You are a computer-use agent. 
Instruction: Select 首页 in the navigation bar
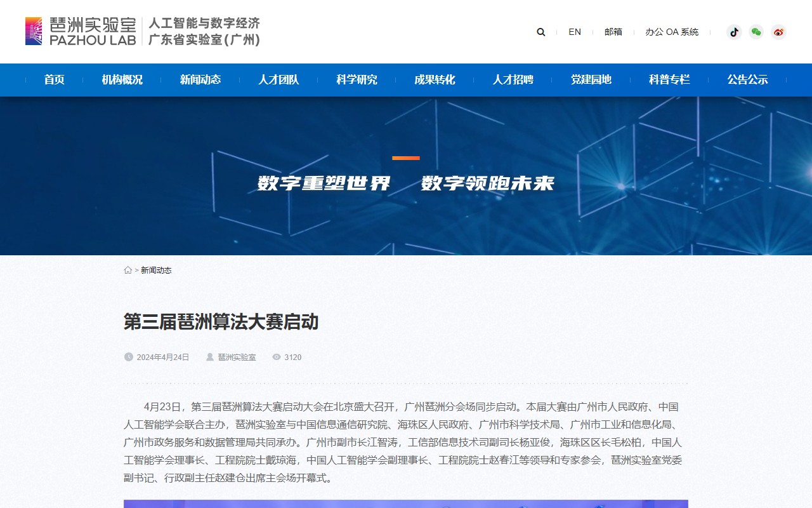pos(53,79)
